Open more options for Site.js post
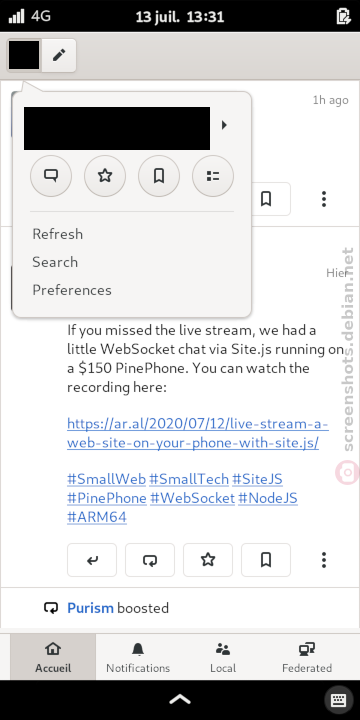 (324, 560)
